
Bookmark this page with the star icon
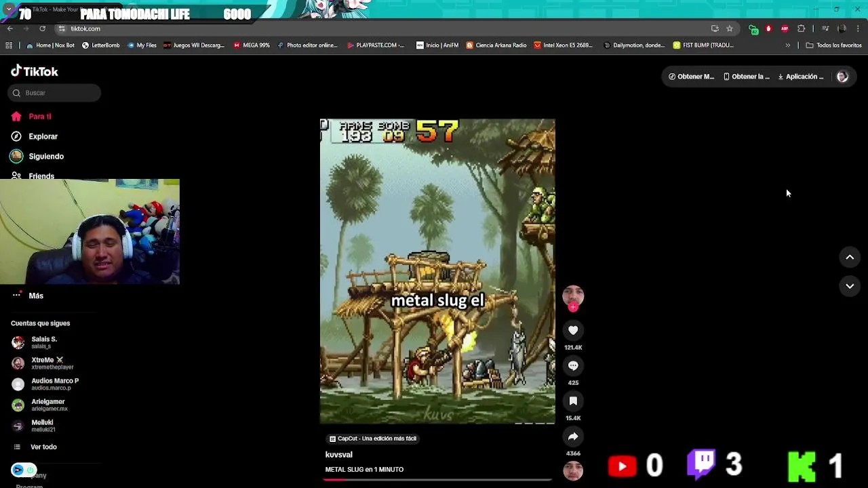pos(730,28)
